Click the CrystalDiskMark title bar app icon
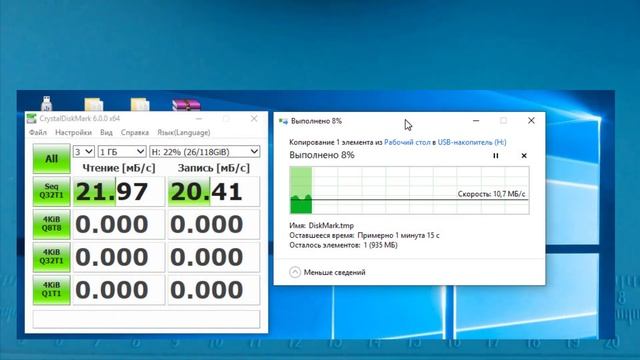 pos(31,119)
